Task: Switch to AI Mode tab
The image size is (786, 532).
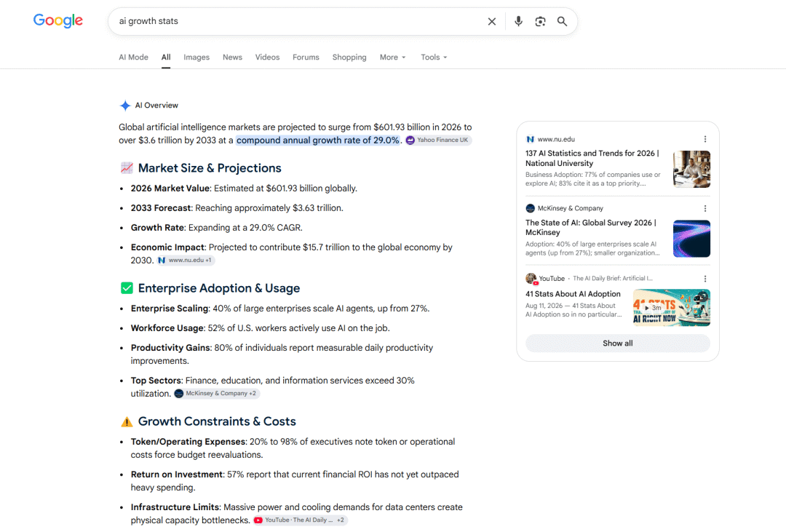Action: tap(133, 57)
